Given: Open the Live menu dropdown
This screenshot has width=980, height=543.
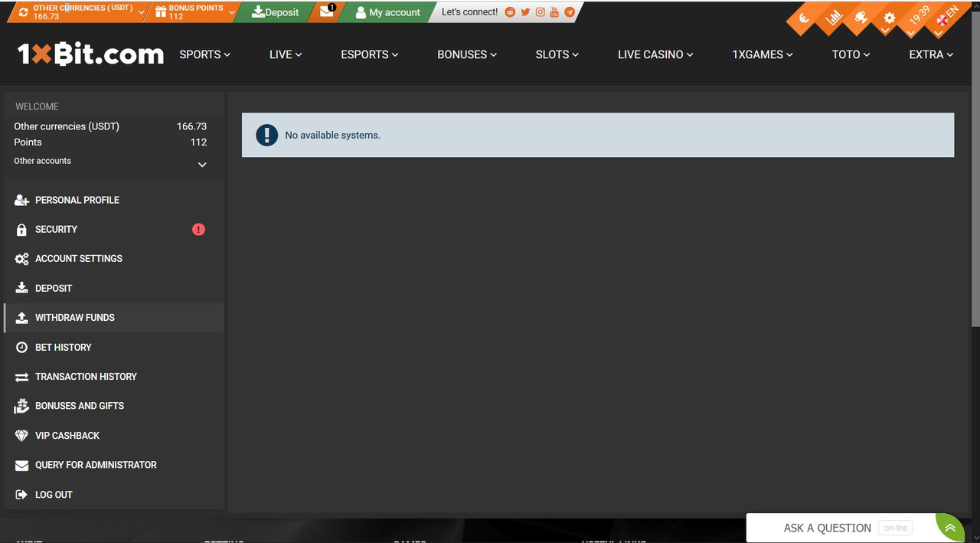Looking at the screenshot, I should 286,54.
